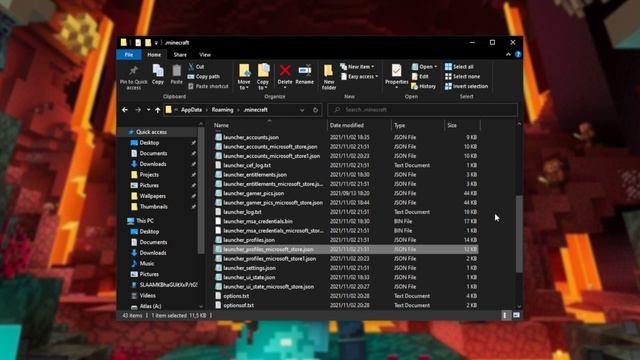Go forward with the forward arrow
The image size is (640, 360).
(x=138, y=110)
